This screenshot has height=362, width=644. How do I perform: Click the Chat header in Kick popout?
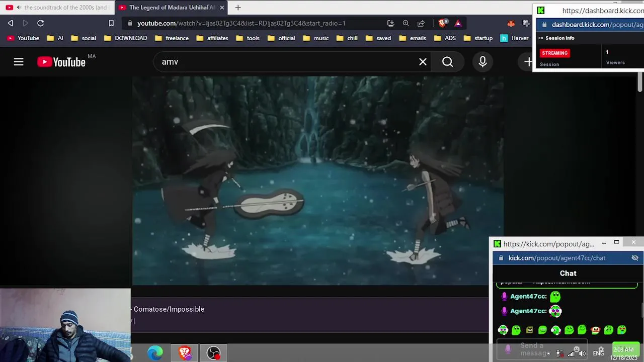[x=568, y=274]
